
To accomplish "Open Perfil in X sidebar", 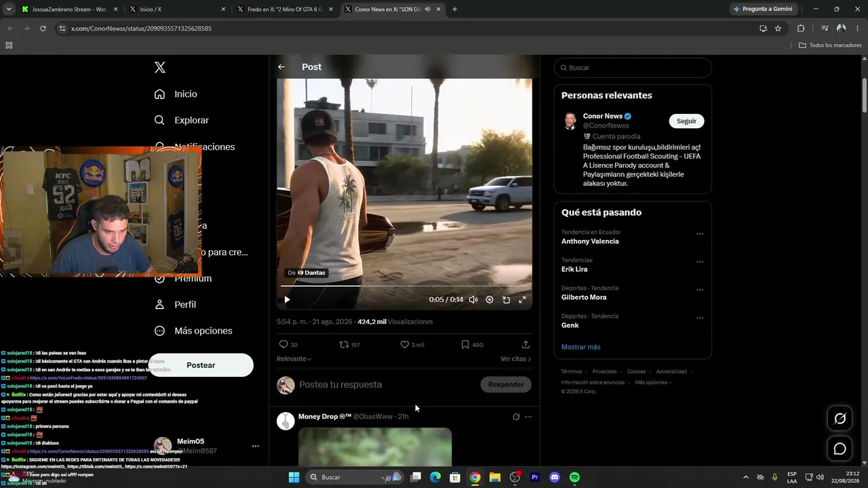I will (176, 304).
